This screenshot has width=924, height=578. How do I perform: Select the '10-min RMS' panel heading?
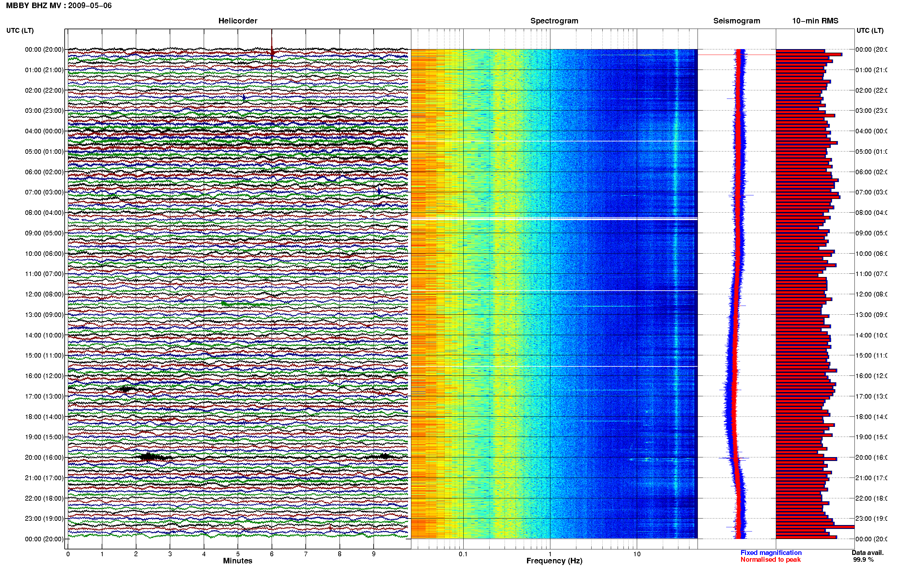pyautogui.click(x=815, y=21)
